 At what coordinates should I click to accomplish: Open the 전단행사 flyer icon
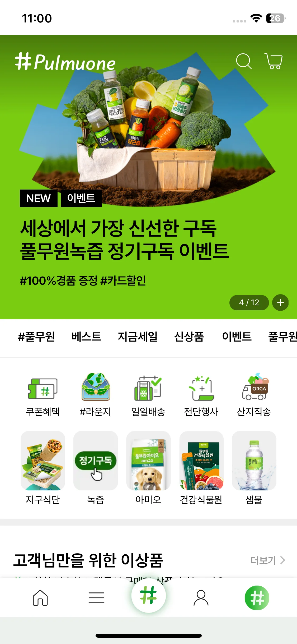point(201,388)
